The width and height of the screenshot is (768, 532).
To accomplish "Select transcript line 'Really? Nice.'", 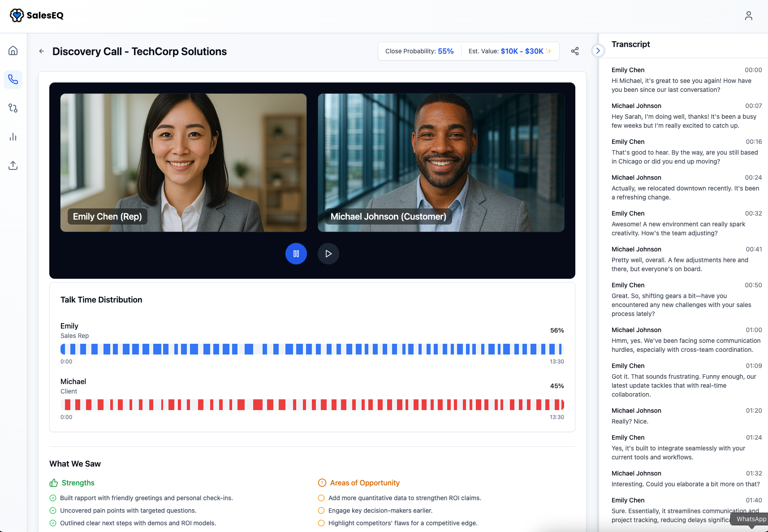I will coord(630,421).
